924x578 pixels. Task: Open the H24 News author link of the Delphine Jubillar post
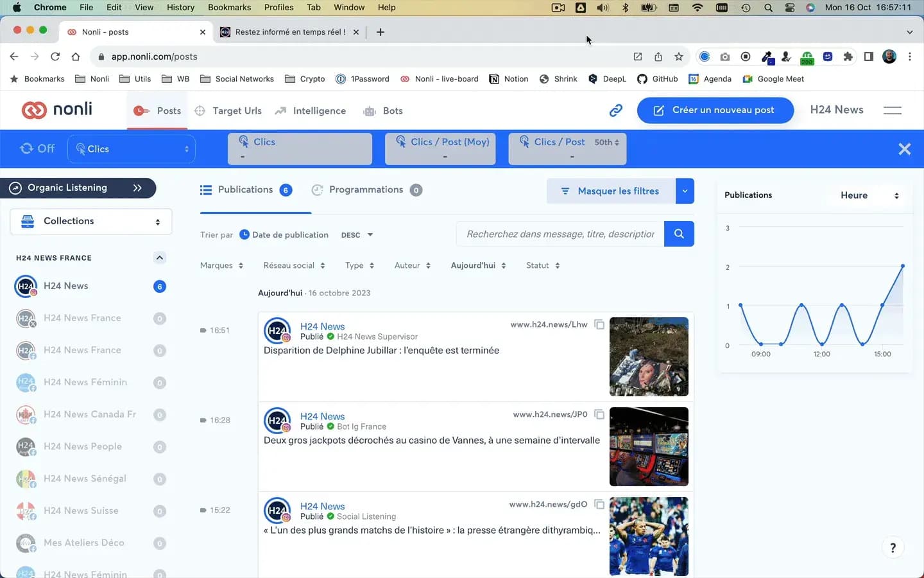(322, 326)
